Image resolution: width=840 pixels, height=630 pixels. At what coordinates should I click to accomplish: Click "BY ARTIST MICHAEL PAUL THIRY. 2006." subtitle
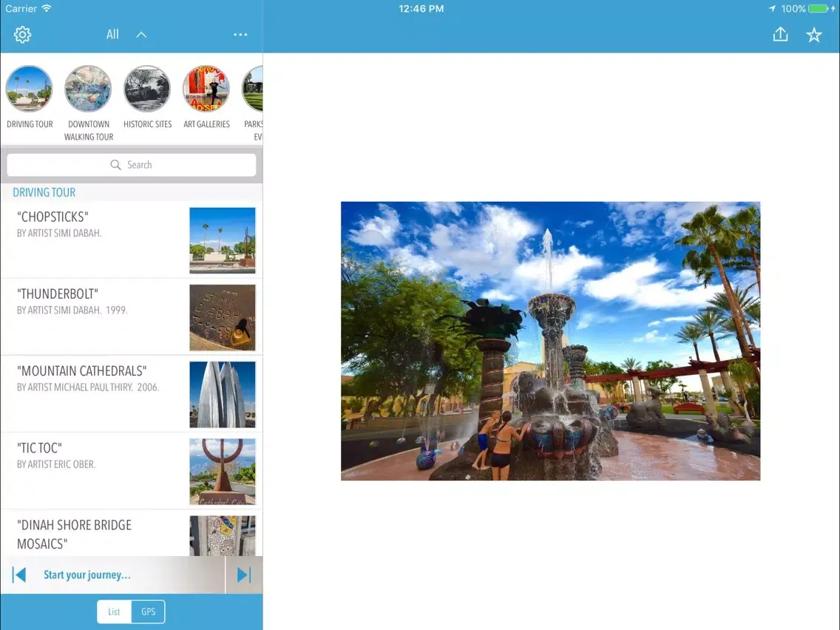point(88,387)
